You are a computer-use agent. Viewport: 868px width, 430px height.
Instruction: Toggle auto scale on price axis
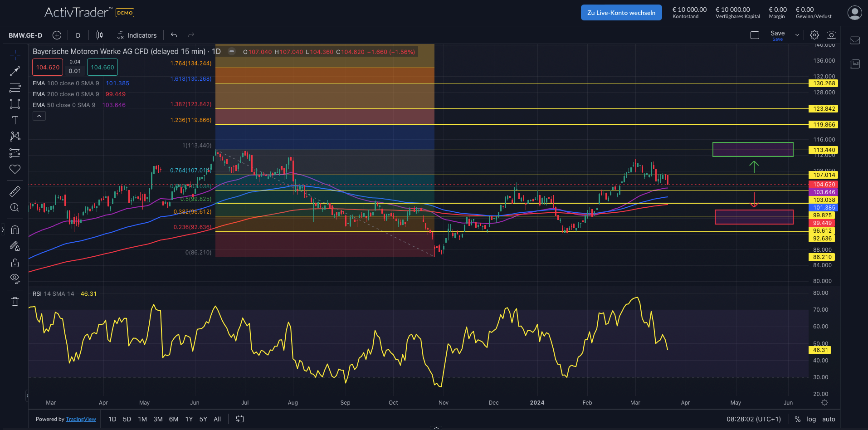point(829,419)
